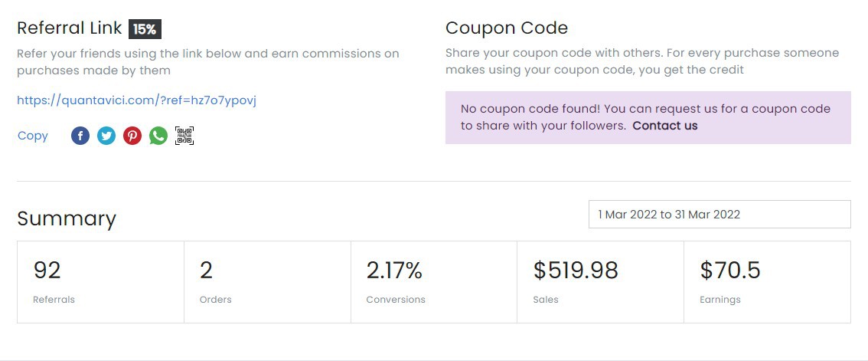Share referral link on Facebook
Viewport: 868px width, 361px height.
click(80, 136)
